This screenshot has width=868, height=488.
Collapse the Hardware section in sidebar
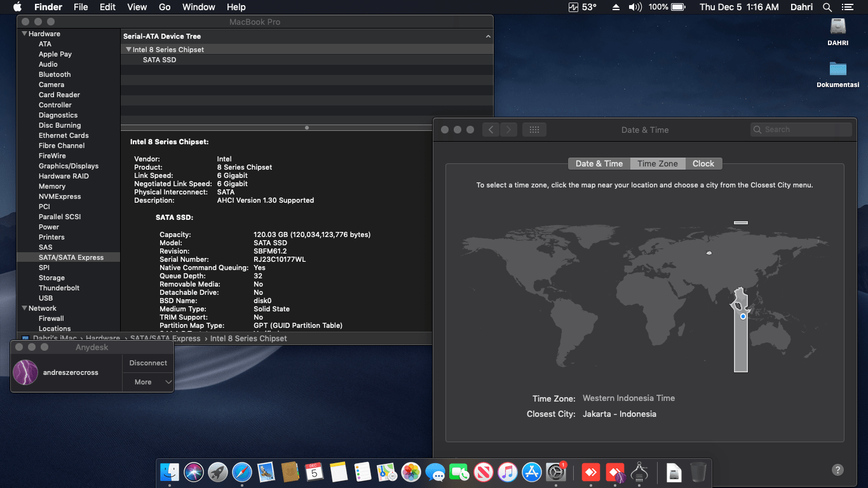[25, 34]
